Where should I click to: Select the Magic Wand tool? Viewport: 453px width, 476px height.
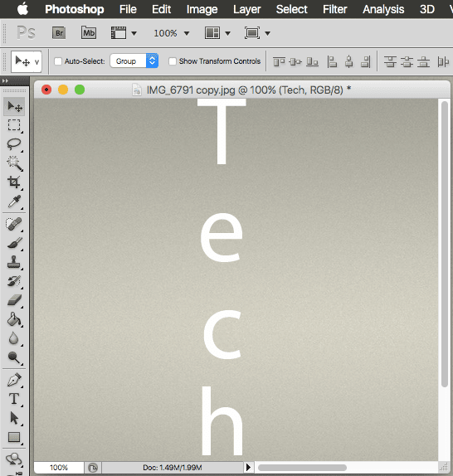[x=14, y=163]
